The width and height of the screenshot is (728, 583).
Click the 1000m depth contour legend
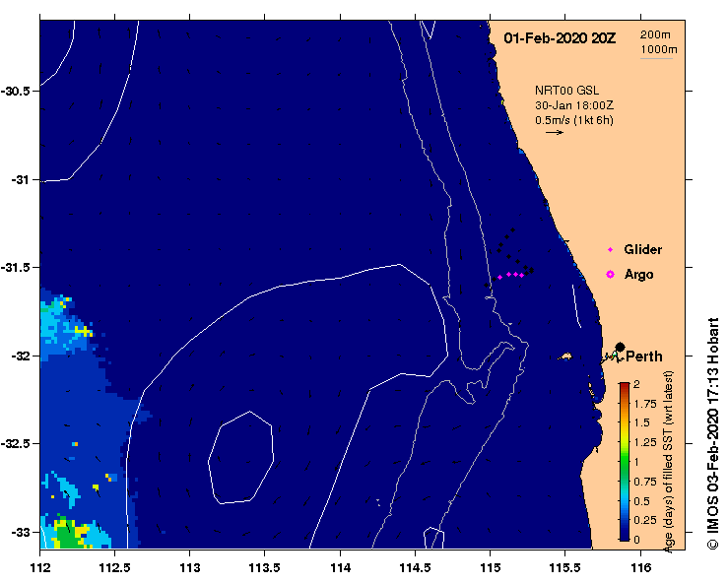[x=659, y=49]
